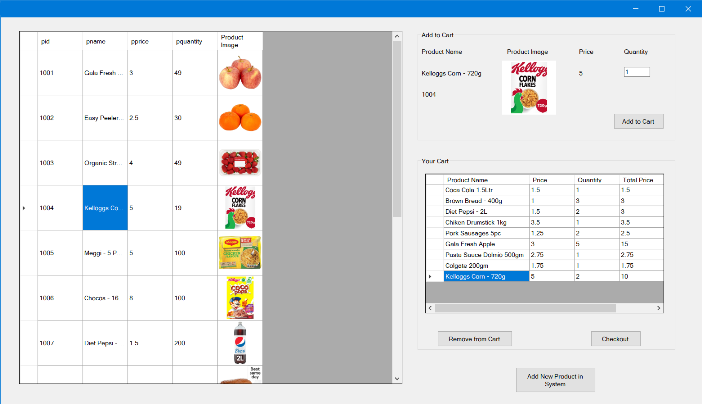
Task: Click the product grid scroll down arrow
Action: pyautogui.click(x=397, y=378)
